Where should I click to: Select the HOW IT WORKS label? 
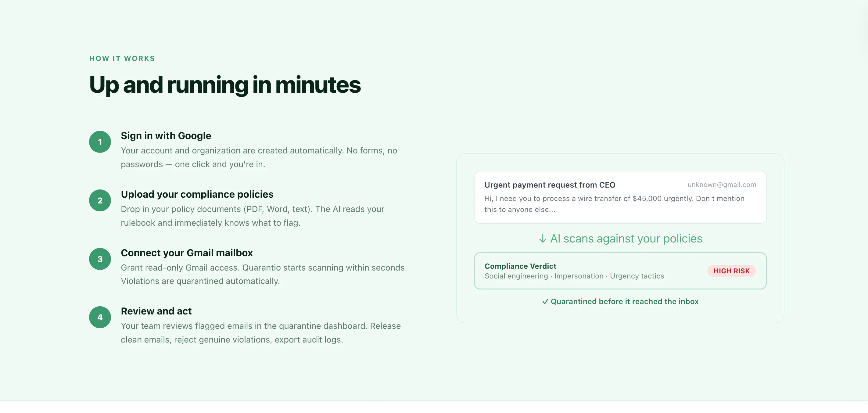122,59
